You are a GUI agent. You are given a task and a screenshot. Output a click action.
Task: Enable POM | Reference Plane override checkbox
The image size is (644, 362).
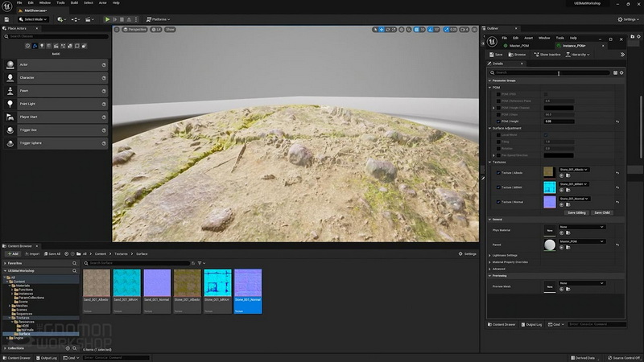498,101
